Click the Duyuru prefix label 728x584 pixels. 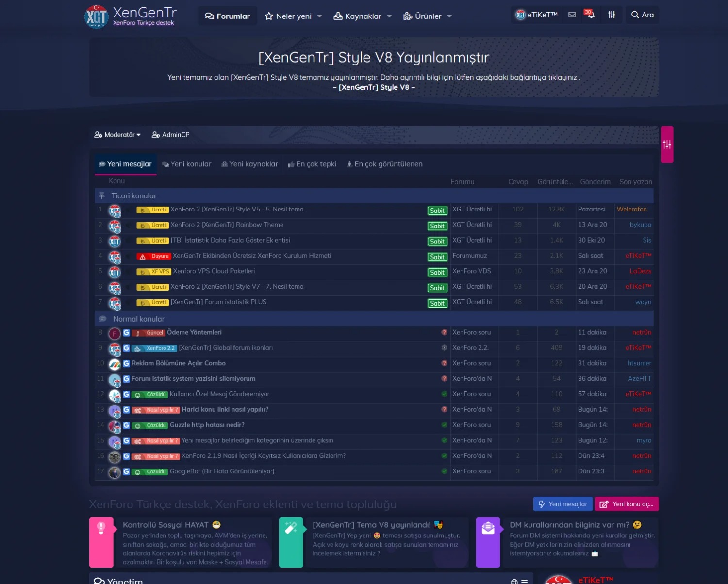[x=153, y=256]
